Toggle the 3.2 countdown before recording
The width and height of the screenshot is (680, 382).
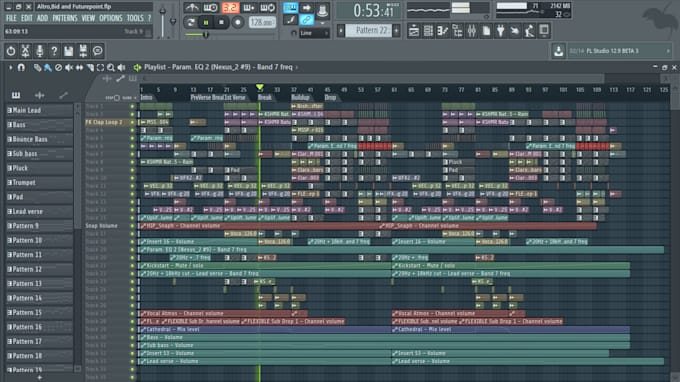tap(230, 7)
